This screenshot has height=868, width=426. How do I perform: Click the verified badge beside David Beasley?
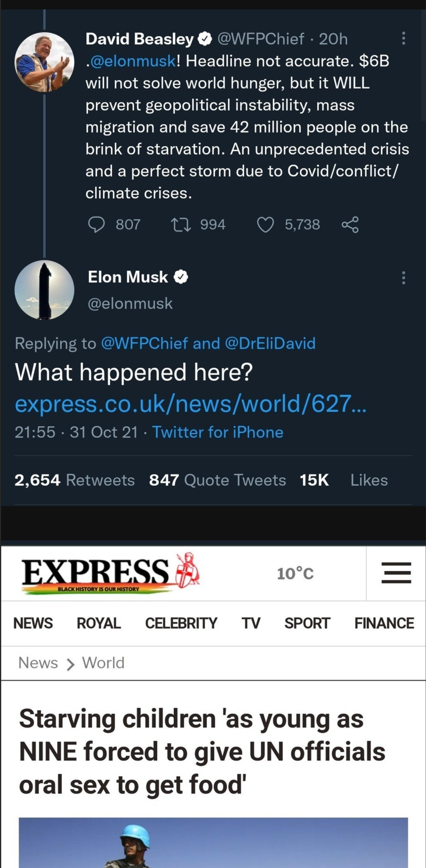tap(205, 38)
